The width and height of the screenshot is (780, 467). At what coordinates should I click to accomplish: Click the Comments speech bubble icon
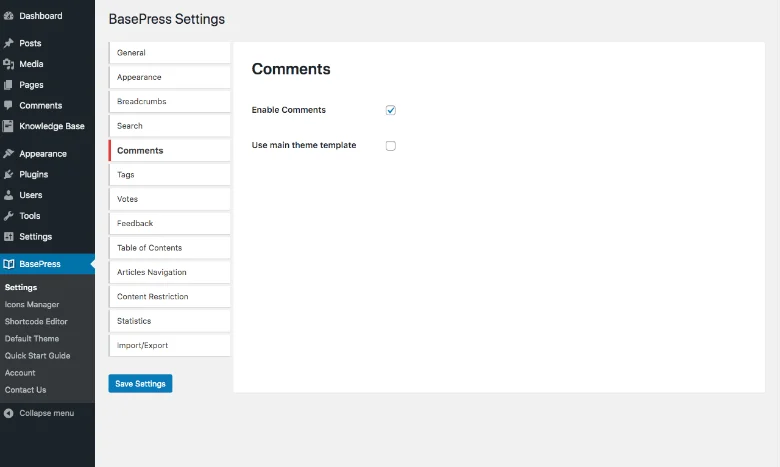point(8,105)
